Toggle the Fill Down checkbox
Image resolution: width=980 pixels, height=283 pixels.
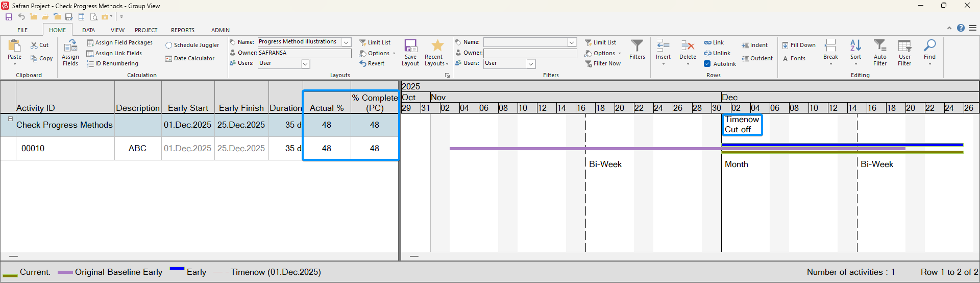(785, 45)
